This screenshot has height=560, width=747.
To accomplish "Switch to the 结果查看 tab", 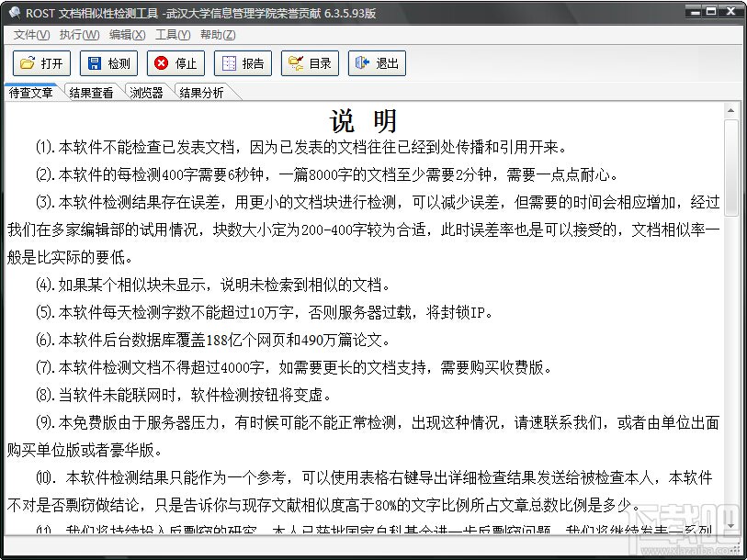I will click(x=92, y=93).
